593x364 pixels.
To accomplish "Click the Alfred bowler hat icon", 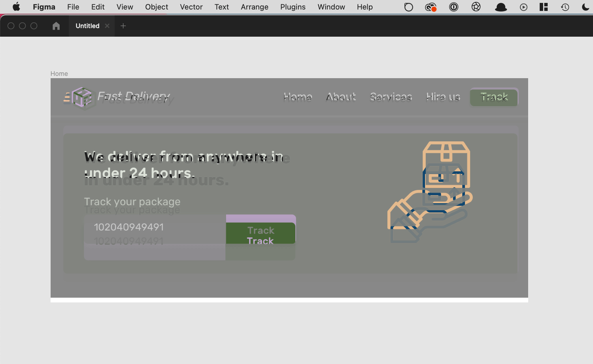I will (x=501, y=7).
